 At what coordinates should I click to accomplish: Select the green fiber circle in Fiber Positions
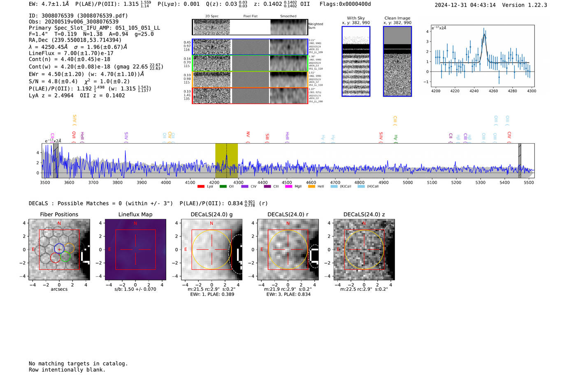[x=65, y=257]
